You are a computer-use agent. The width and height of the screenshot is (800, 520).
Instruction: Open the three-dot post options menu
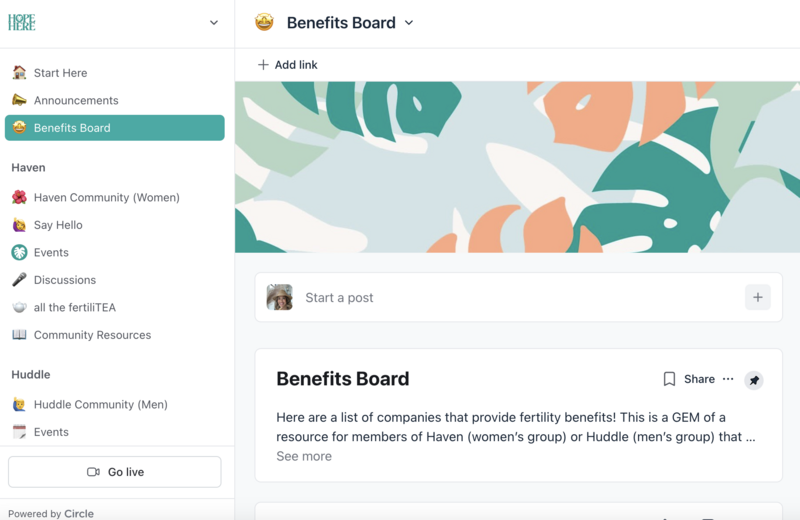(728, 379)
